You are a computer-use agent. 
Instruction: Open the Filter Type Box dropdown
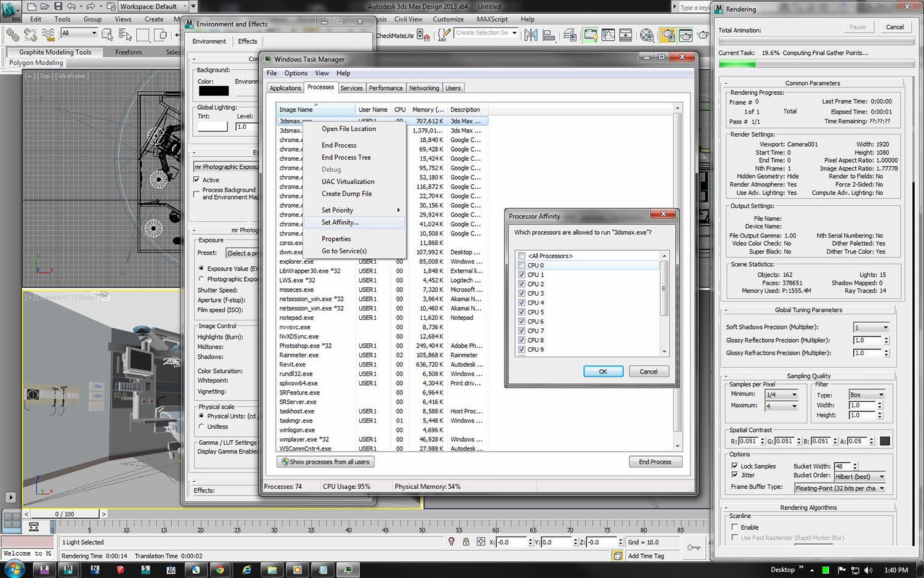[x=867, y=395]
